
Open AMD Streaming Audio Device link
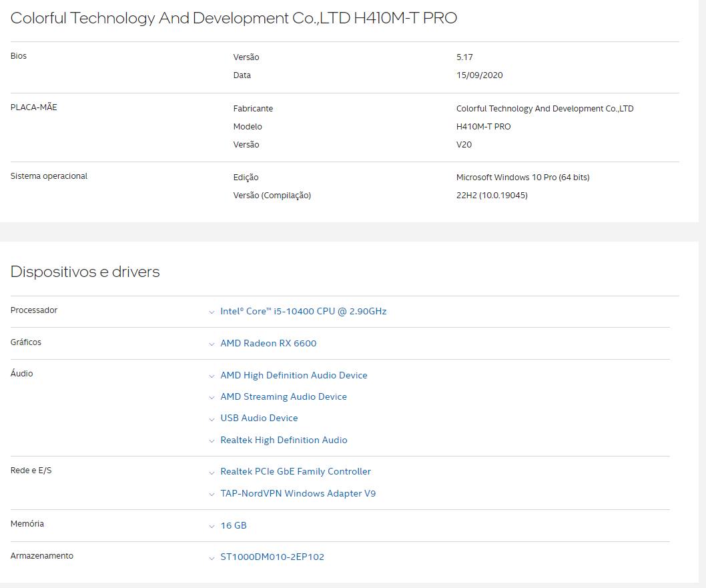[x=284, y=396]
